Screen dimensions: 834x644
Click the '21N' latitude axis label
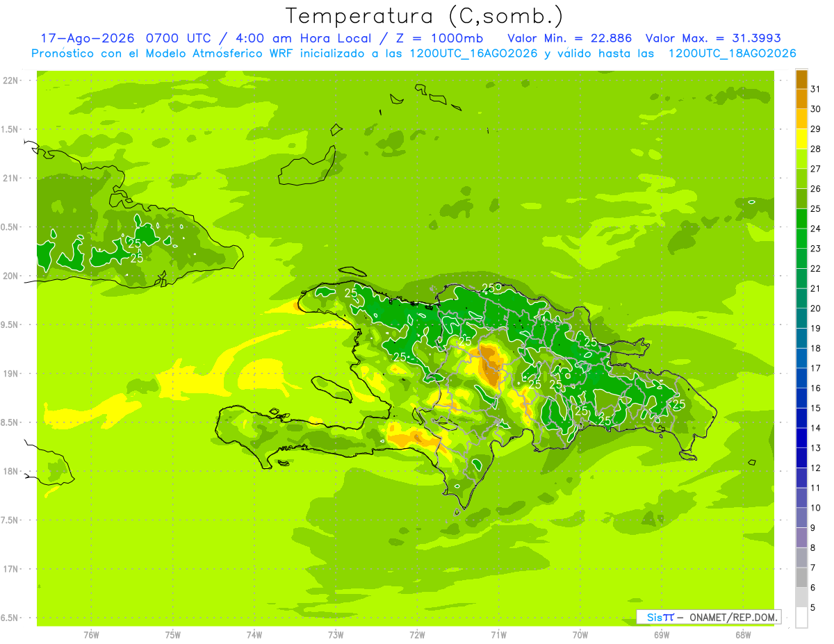[9, 179]
